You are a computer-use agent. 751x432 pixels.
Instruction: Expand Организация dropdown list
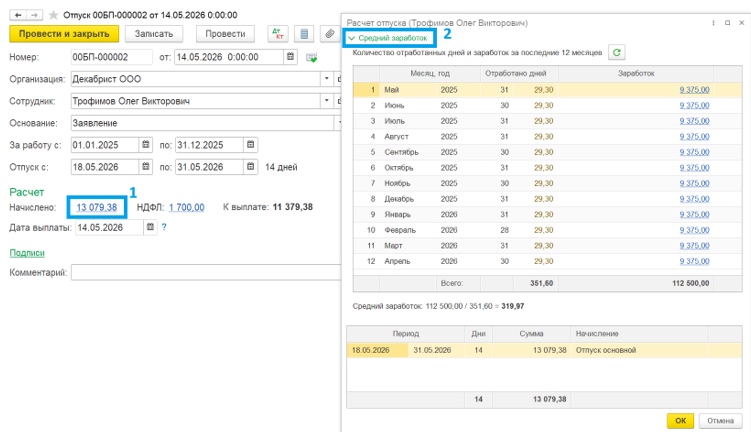point(327,79)
